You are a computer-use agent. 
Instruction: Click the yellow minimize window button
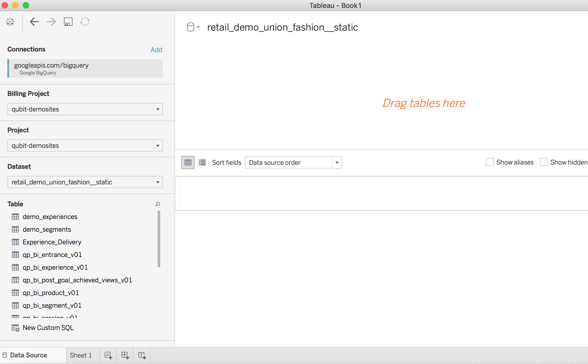pos(15,5)
